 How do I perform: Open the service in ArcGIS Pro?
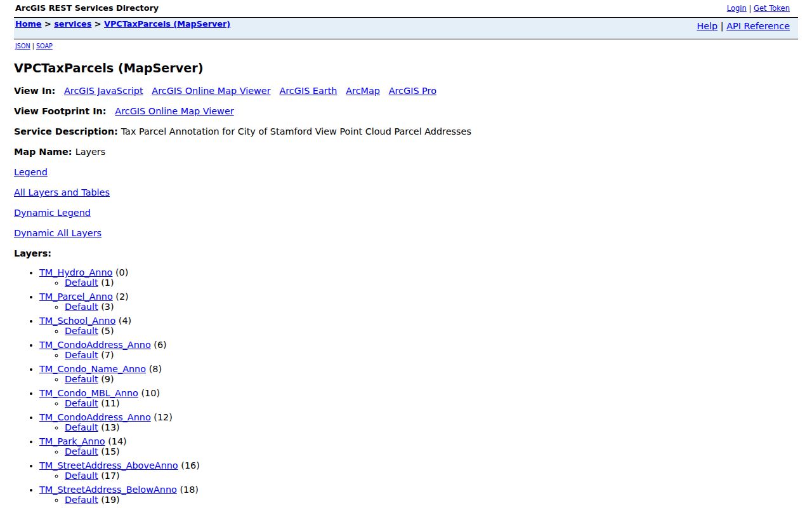click(x=412, y=91)
